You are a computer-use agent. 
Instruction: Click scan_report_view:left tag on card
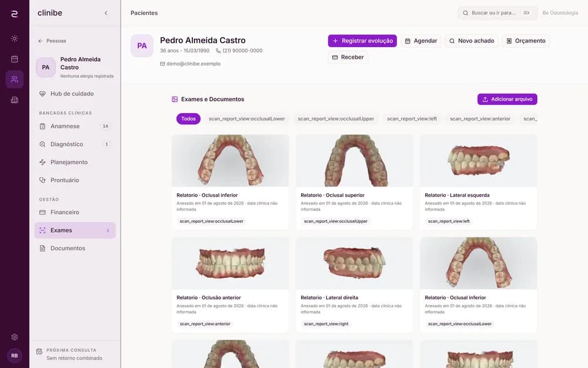pos(449,221)
